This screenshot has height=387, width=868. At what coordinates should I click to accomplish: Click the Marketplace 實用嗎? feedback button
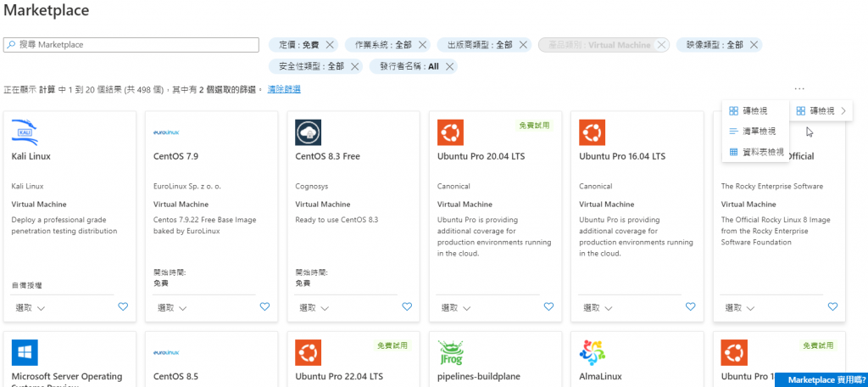coord(822,380)
